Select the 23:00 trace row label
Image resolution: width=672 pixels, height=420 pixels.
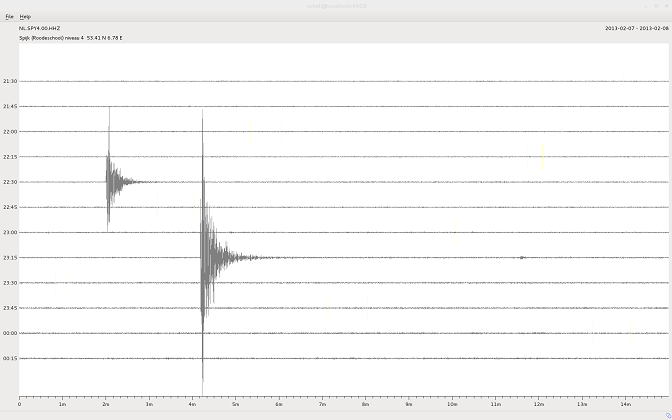click(x=10, y=232)
